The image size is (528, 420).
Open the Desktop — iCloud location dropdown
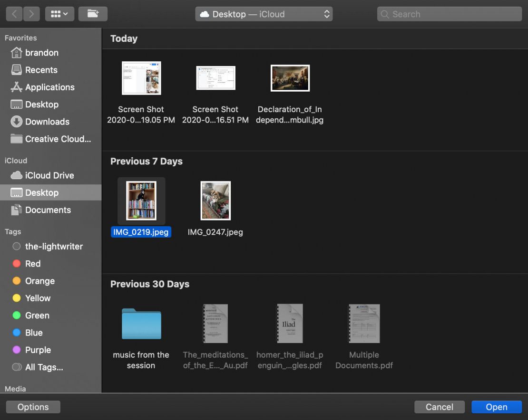(264, 14)
